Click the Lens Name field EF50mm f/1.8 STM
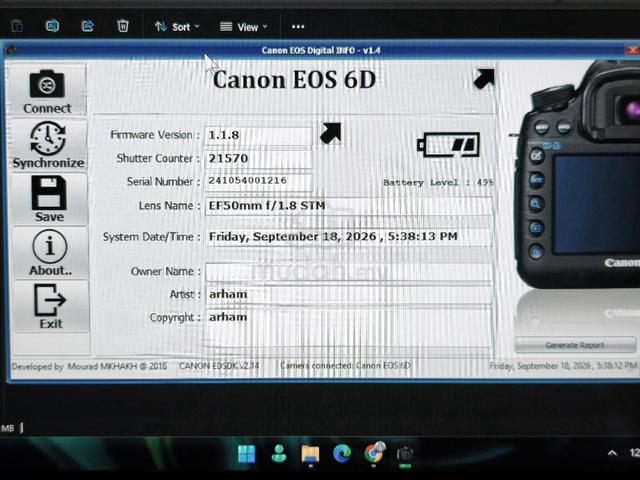 349,206
